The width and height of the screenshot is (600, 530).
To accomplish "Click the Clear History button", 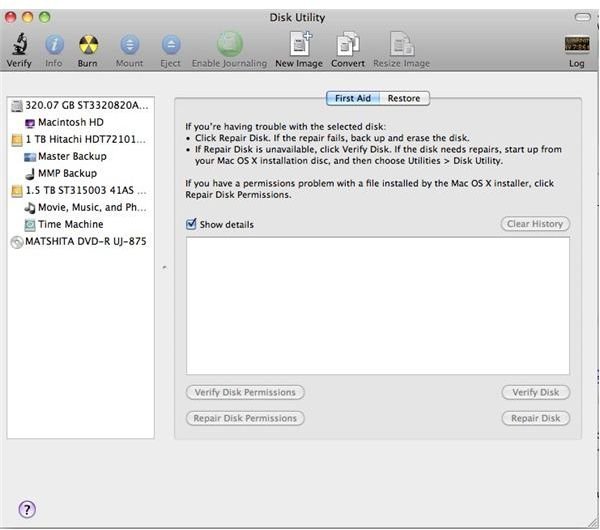I will pos(535,224).
